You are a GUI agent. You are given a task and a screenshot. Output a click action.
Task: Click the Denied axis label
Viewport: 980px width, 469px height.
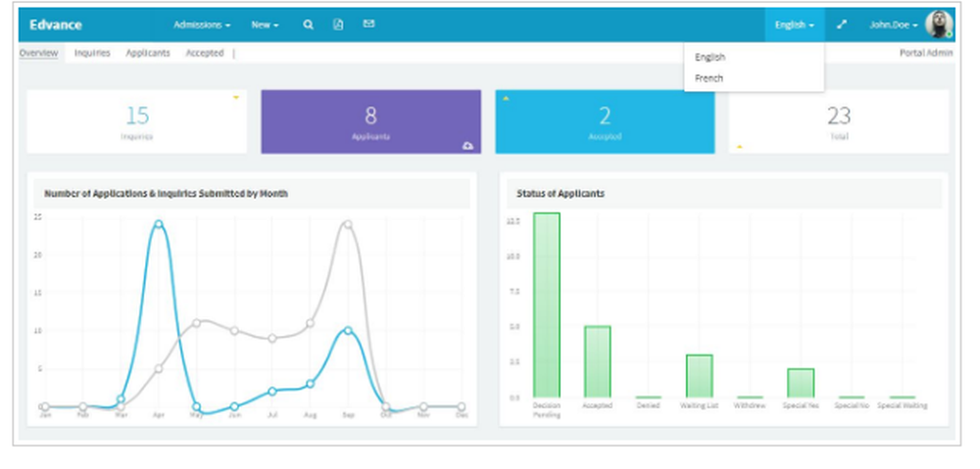coord(648,405)
